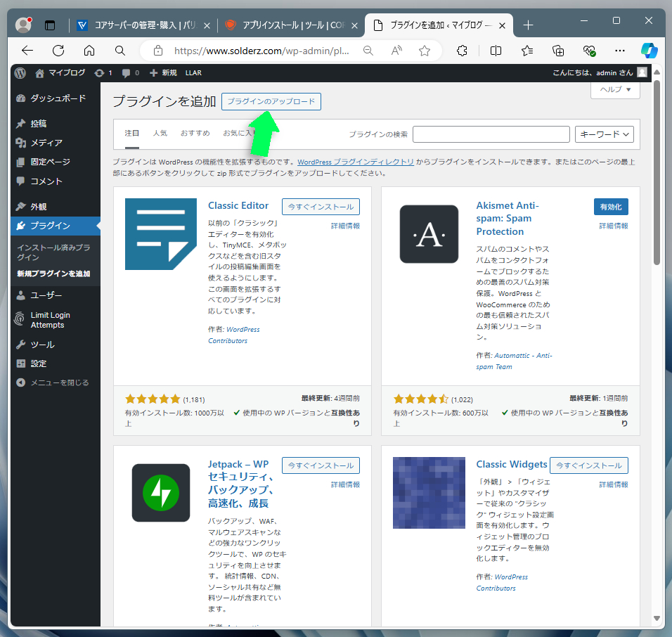Switch to the アプリインストール tab
The image size is (672, 637).
coord(292,25)
